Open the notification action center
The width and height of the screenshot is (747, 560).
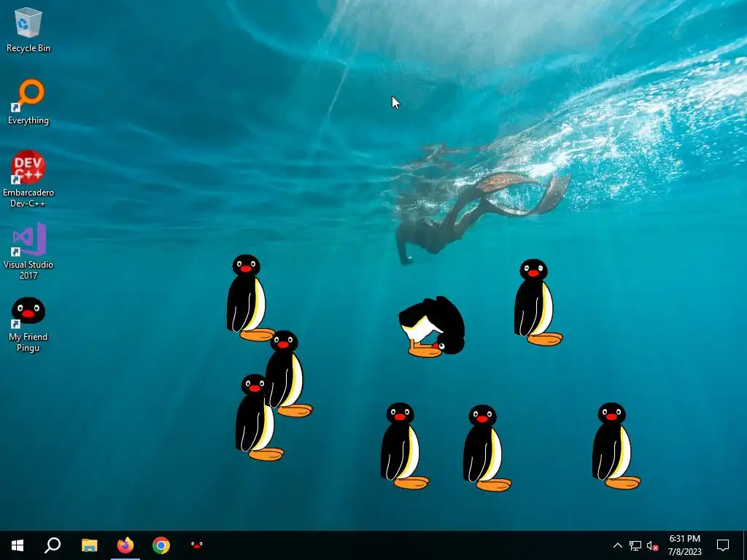tap(723, 545)
